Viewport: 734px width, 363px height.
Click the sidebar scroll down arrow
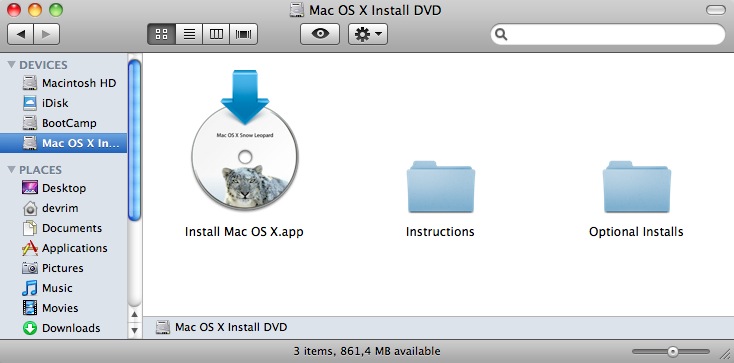134,331
